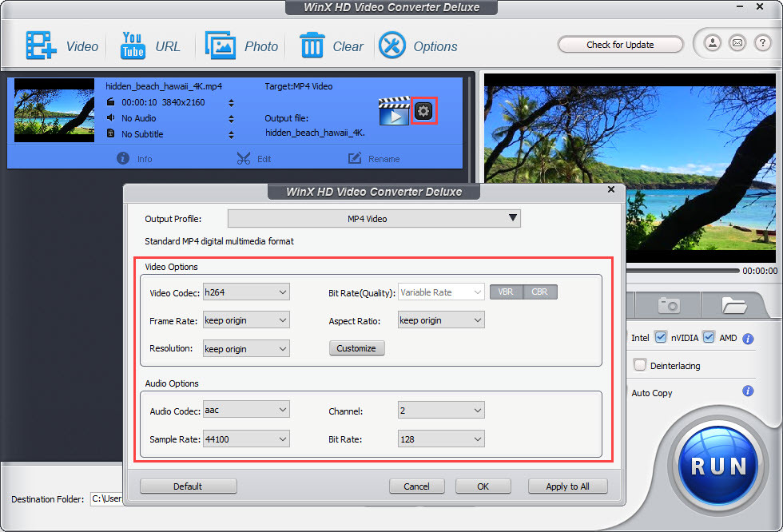
Task: Open the Bit Rate(Quality) Variable Rate dropdown
Action: (x=441, y=292)
